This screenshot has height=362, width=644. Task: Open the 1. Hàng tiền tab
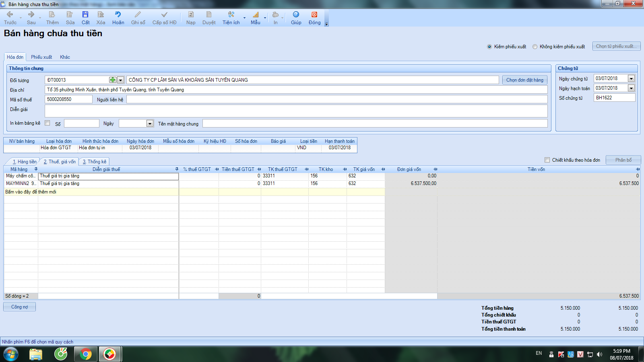click(x=24, y=162)
